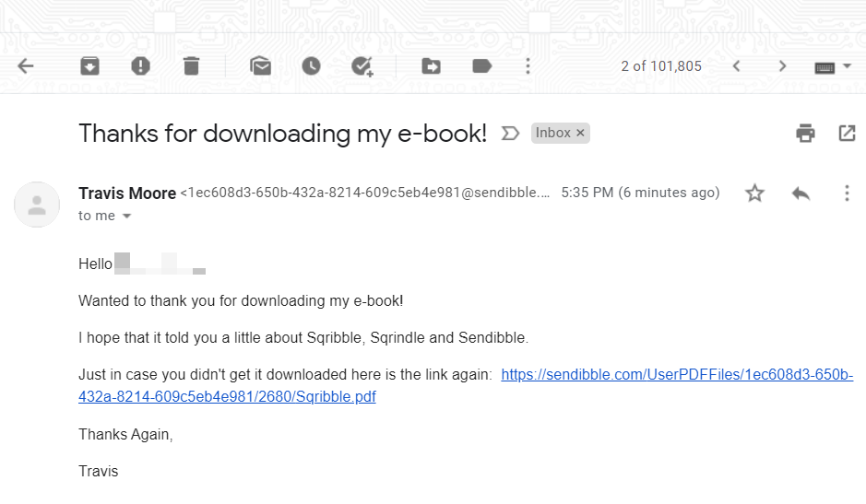Reply to Travis Moore's message
866x504 pixels.
tap(801, 193)
